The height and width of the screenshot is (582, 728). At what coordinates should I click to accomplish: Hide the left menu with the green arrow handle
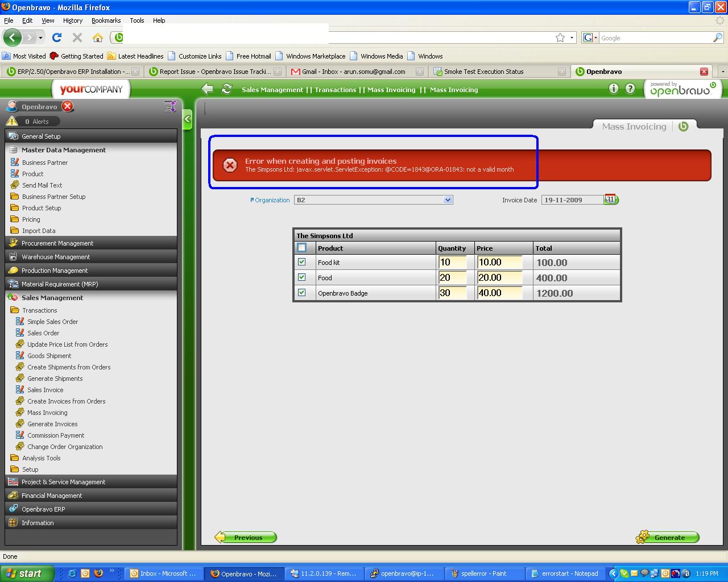point(187,120)
